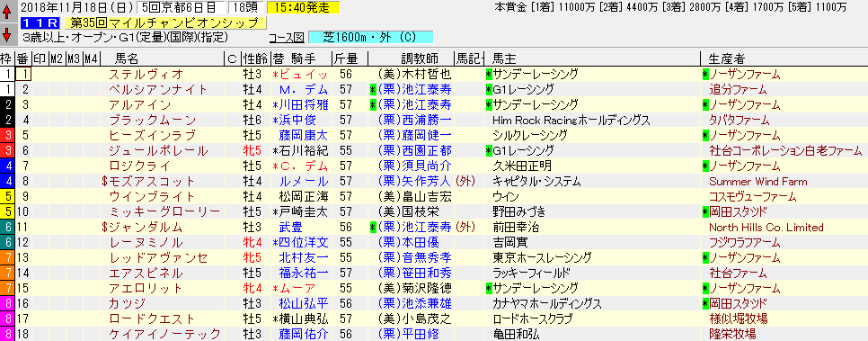Select the yellow frame 5 swatch for ウインブライト
This screenshot has width=868, height=341.
click(7, 197)
